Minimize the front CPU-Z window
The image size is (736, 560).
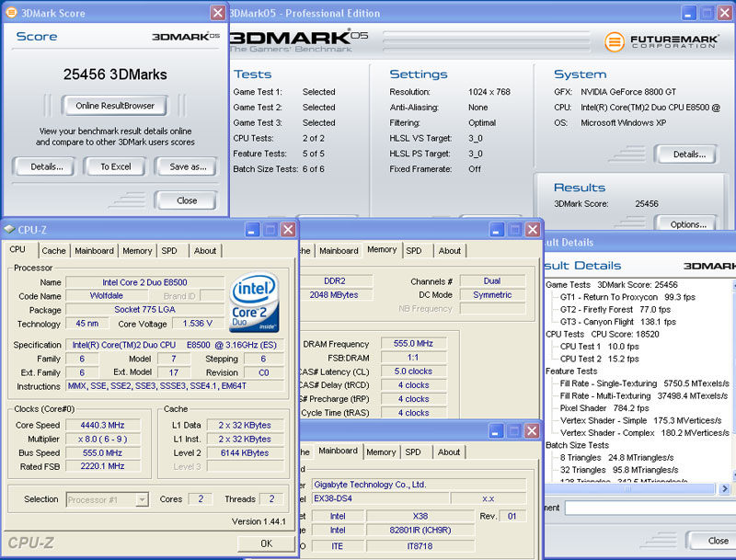252,229
